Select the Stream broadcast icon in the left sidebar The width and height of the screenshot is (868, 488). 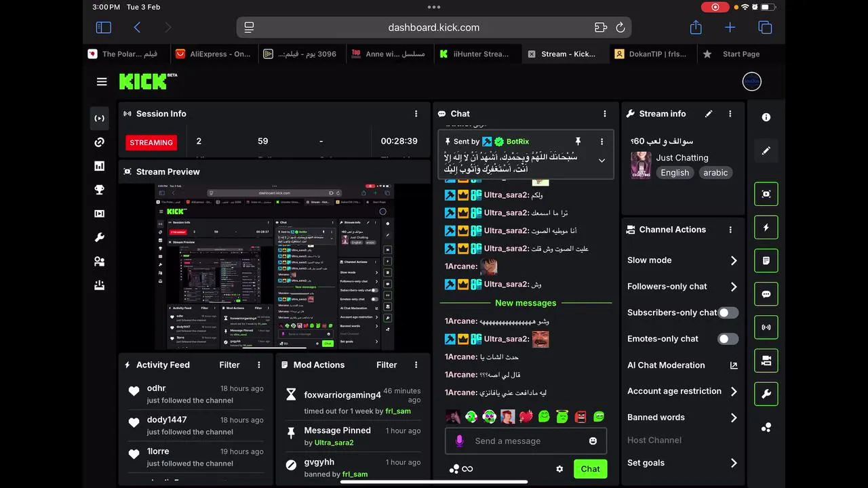pos(100,119)
